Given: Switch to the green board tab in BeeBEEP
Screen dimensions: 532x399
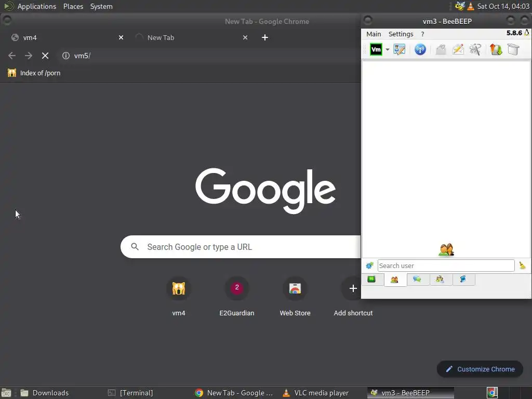Looking at the screenshot, I should click(371, 279).
